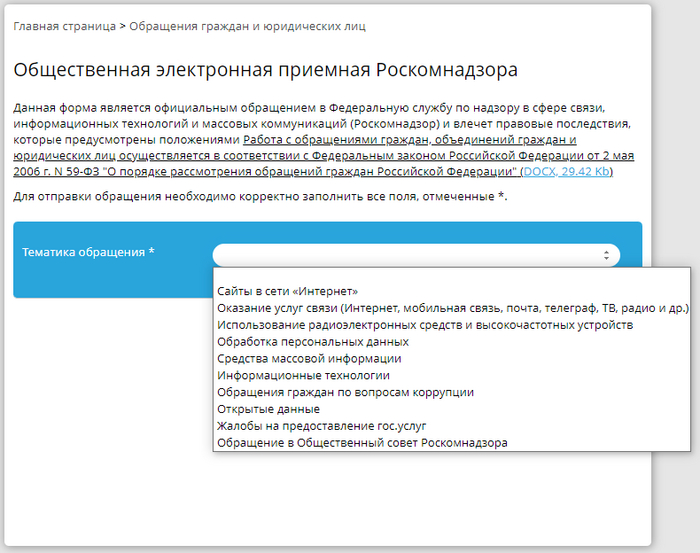Pick Обращения граждан по вопросам коррупции
This screenshot has width=700, height=553.
tap(452, 393)
